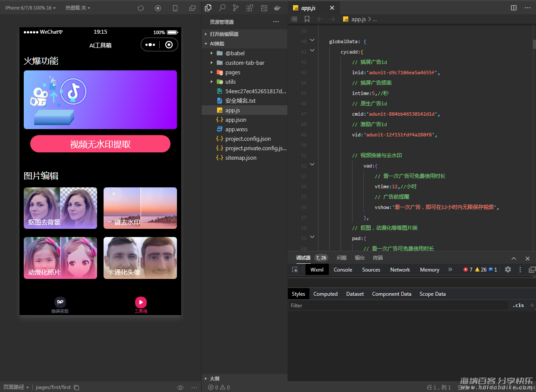The width and height of the screenshot is (536, 392).
Task: Open the 卡通化头像 thumbnail
Action: [x=140, y=258]
